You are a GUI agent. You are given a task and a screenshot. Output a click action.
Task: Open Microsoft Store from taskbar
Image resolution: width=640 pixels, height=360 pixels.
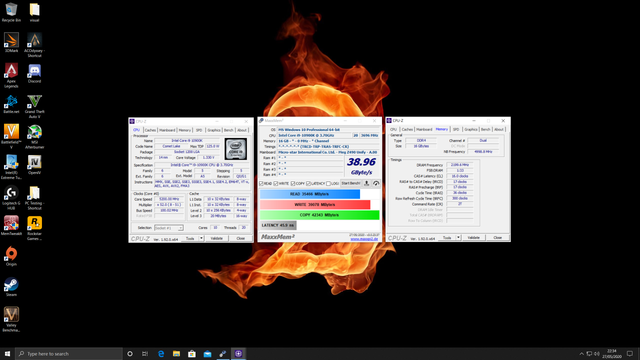click(192, 353)
